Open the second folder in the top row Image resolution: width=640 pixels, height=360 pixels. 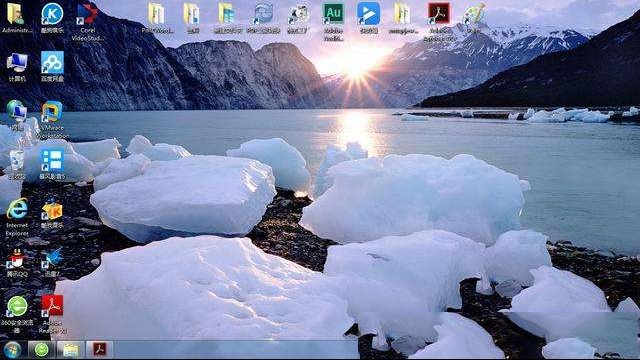(192, 18)
